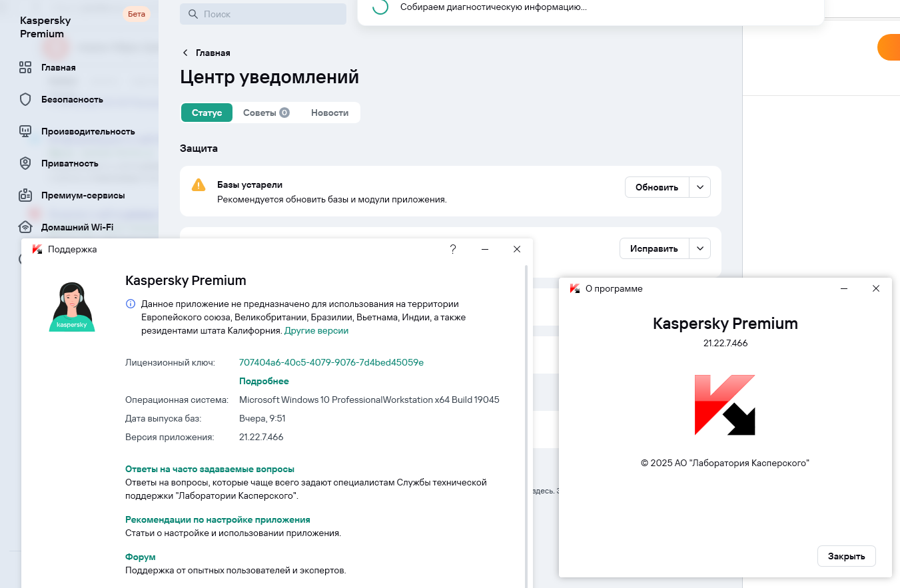Image resolution: width=900 pixels, height=588 pixels.
Task: Click the Поиск search field
Action: [x=263, y=14]
